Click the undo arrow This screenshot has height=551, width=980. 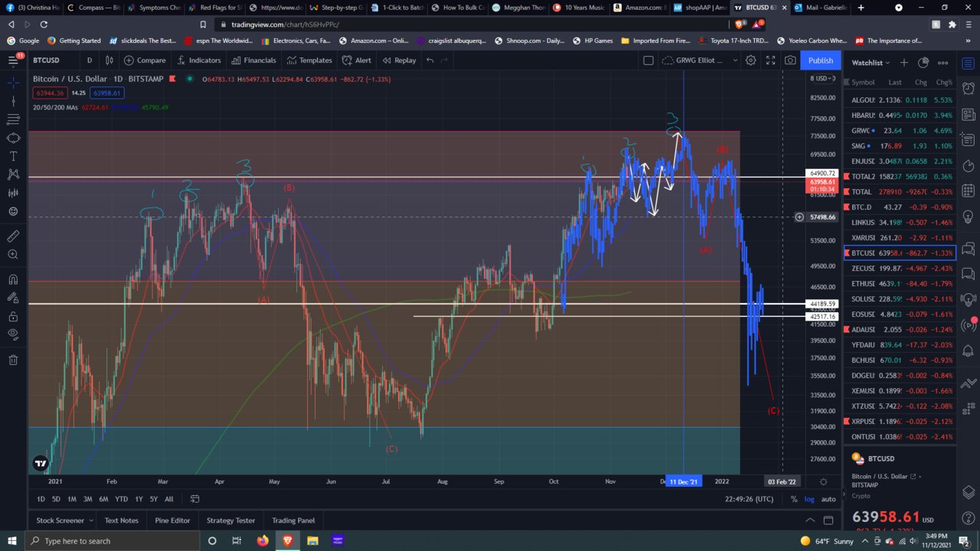(x=430, y=60)
